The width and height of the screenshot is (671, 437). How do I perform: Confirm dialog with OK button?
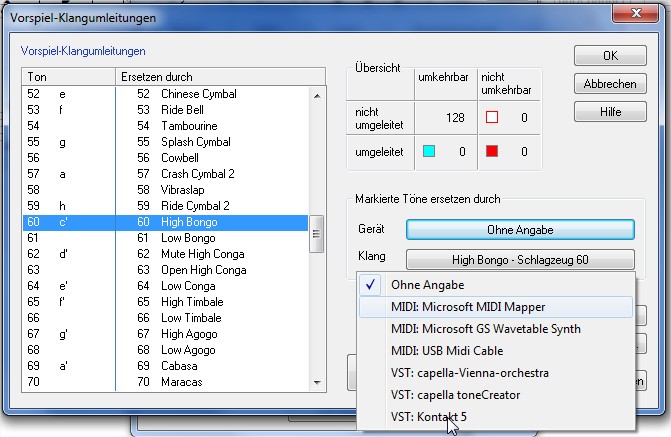tap(609, 56)
